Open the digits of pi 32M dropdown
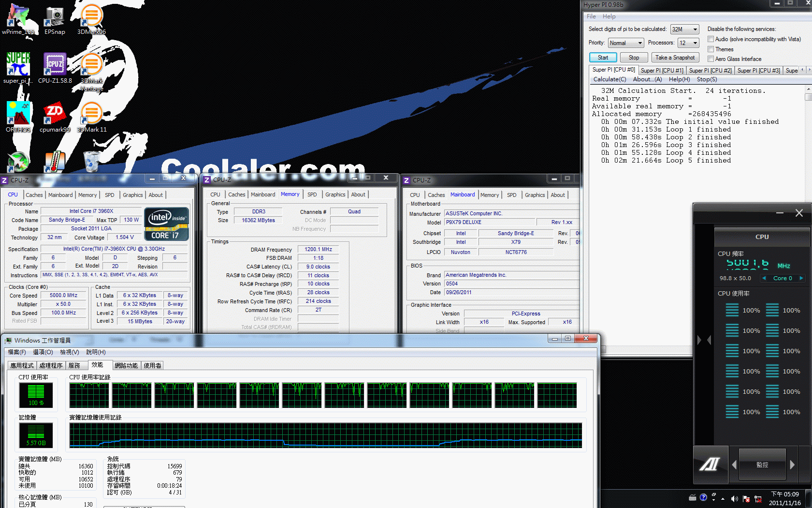Viewport: 812px width, 508px height. click(x=684, y=30)
